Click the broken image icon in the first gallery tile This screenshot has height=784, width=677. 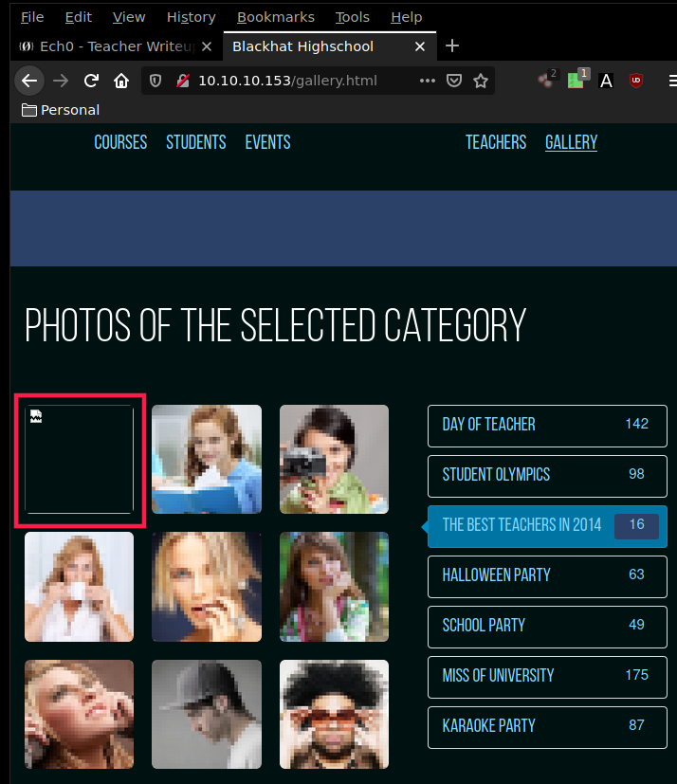[x=36, y=416]
